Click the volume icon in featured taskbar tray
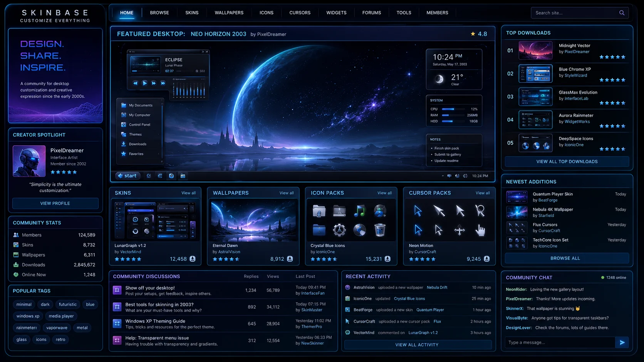 465,176
